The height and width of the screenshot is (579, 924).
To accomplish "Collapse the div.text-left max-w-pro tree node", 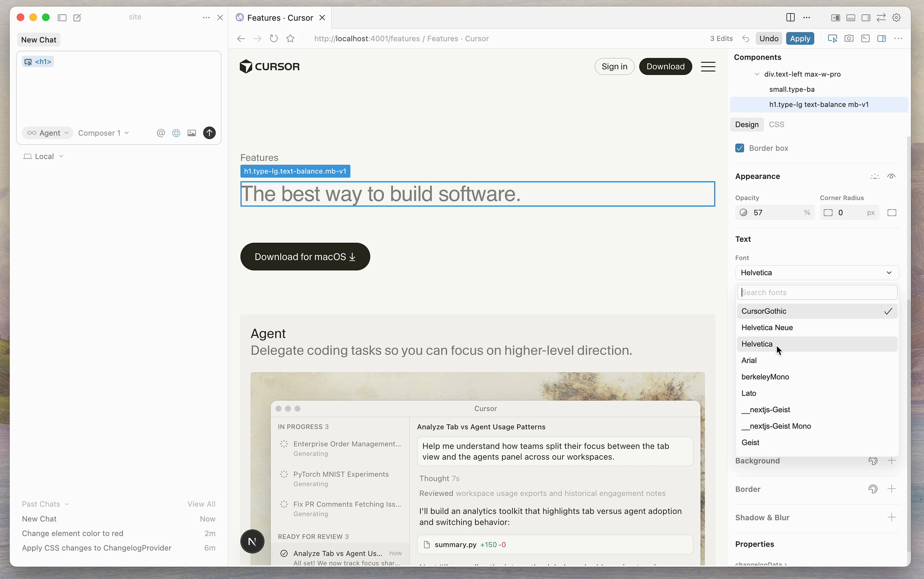I will [x=757, y=74].
